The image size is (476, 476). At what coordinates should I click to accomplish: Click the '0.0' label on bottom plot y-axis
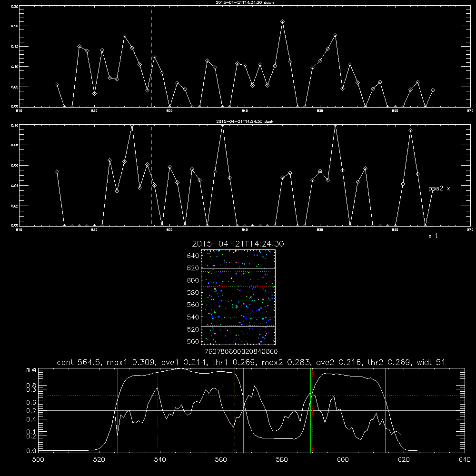31,451
